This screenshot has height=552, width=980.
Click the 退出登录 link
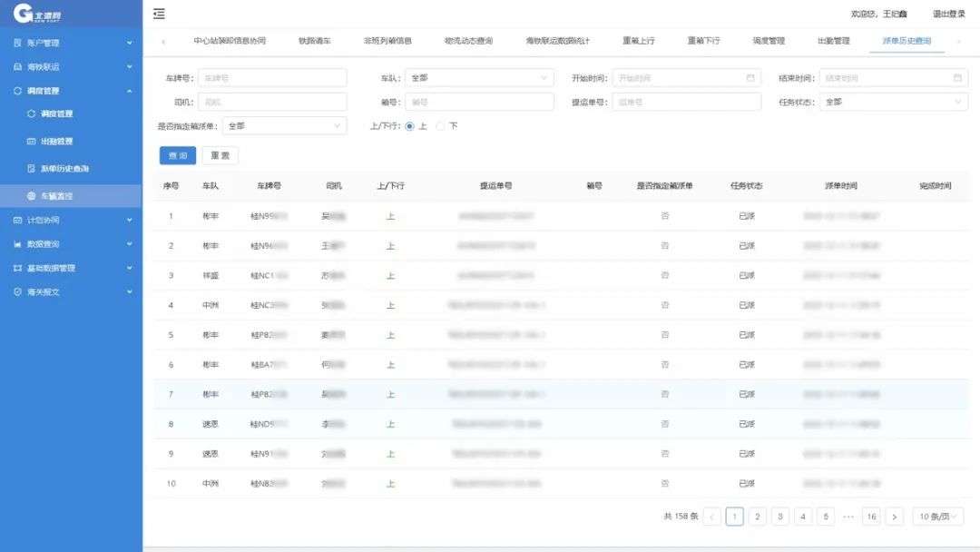(x=948, y=14)
